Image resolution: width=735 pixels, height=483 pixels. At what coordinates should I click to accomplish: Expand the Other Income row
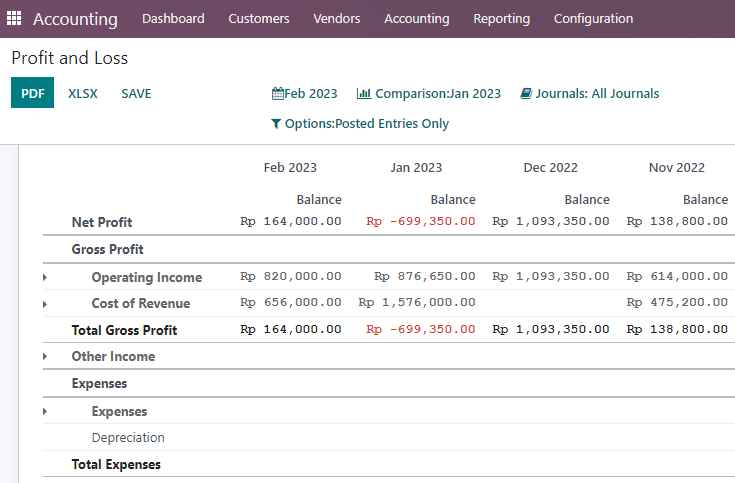45,356
